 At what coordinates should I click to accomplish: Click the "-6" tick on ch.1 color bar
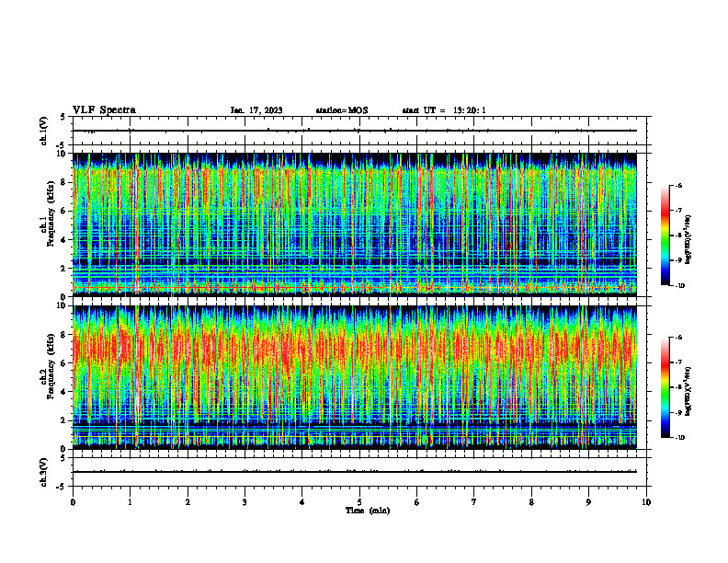678,186
